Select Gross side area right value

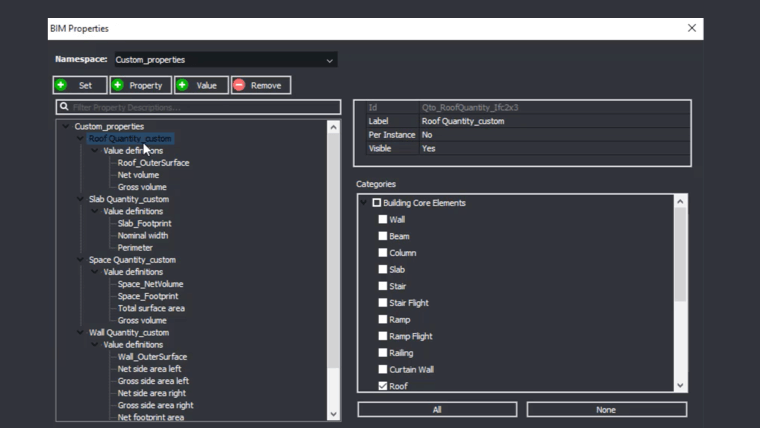[x=156, y=405]
